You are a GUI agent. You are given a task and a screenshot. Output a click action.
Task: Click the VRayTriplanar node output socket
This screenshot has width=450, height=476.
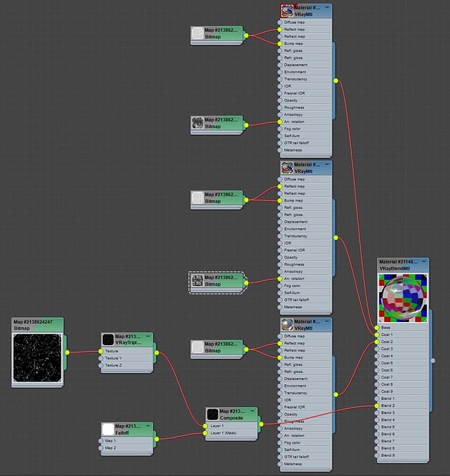157,353
